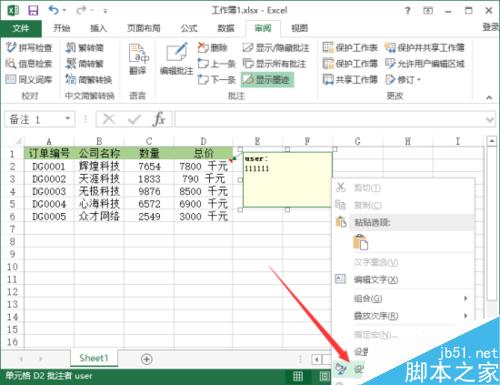Open Excel help question mark

407,11
